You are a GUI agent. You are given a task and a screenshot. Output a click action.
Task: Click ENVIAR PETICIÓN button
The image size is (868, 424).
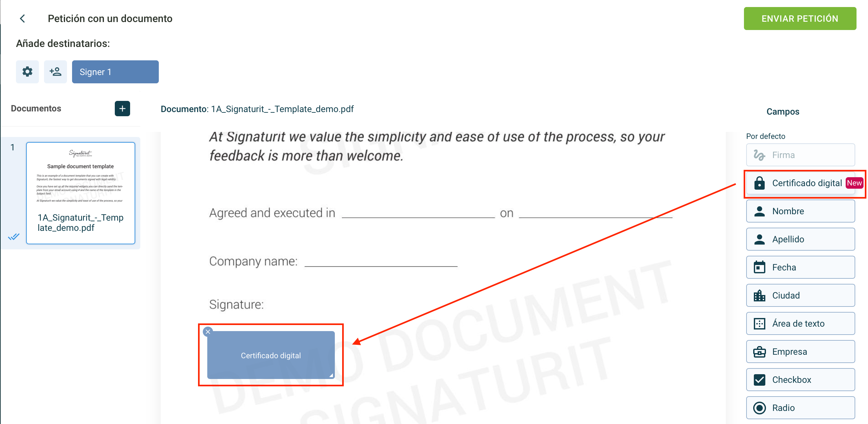799,19
